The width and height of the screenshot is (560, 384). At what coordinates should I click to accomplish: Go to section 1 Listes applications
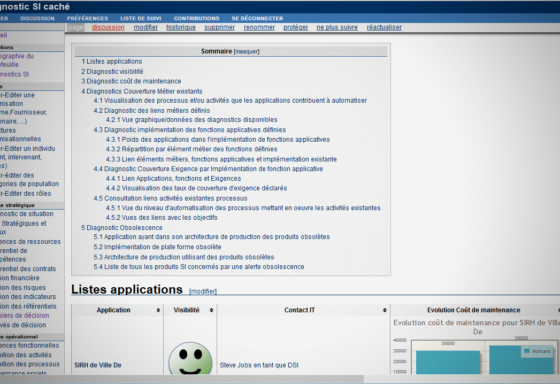click(111, 61)
